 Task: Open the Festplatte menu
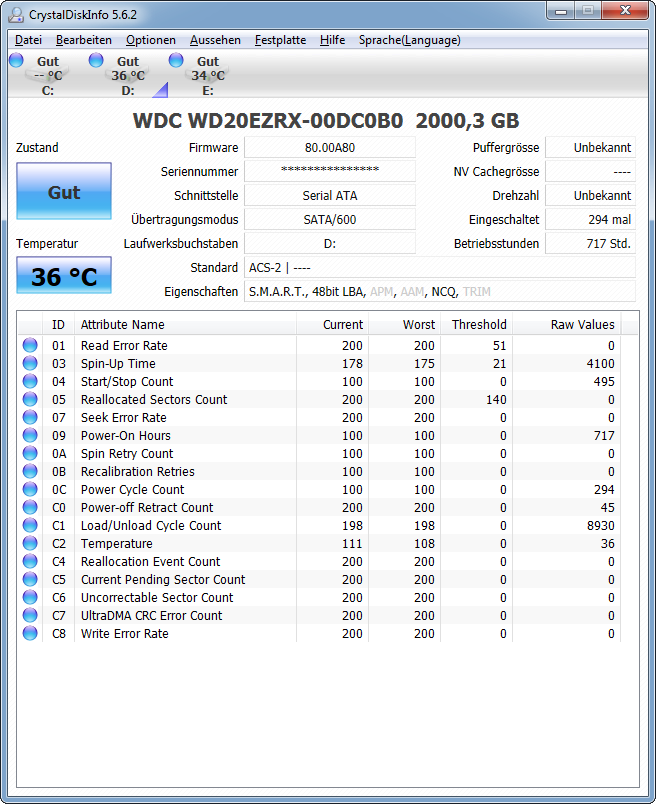[280, 40]
